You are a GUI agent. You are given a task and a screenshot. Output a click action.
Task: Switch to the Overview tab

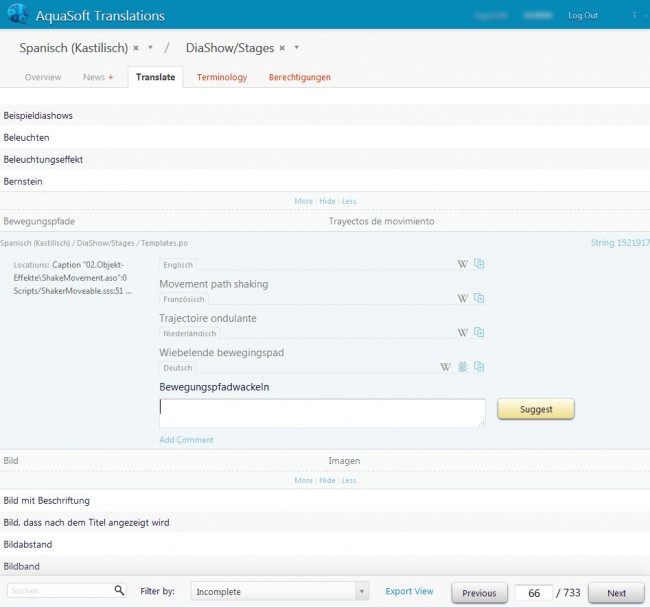[43, 77]
